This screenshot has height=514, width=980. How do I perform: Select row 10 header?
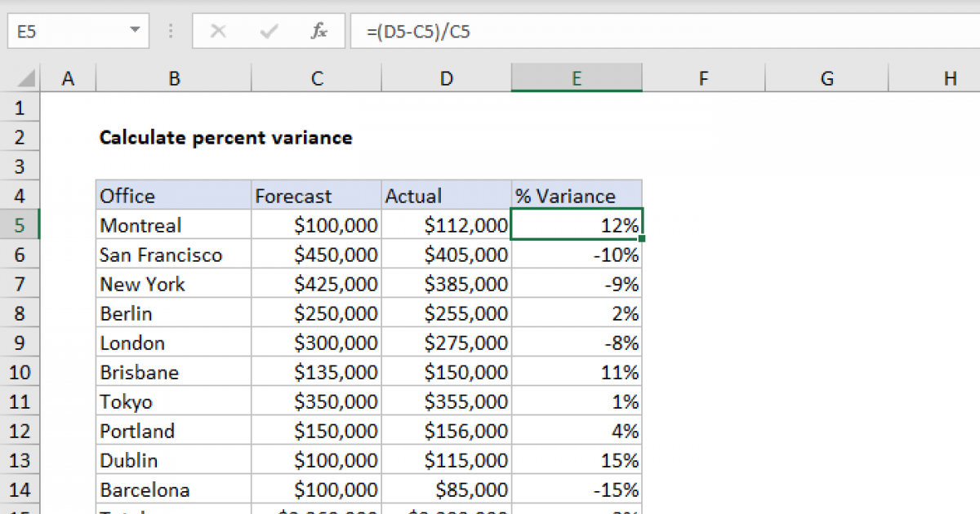(x=20, y=372)
